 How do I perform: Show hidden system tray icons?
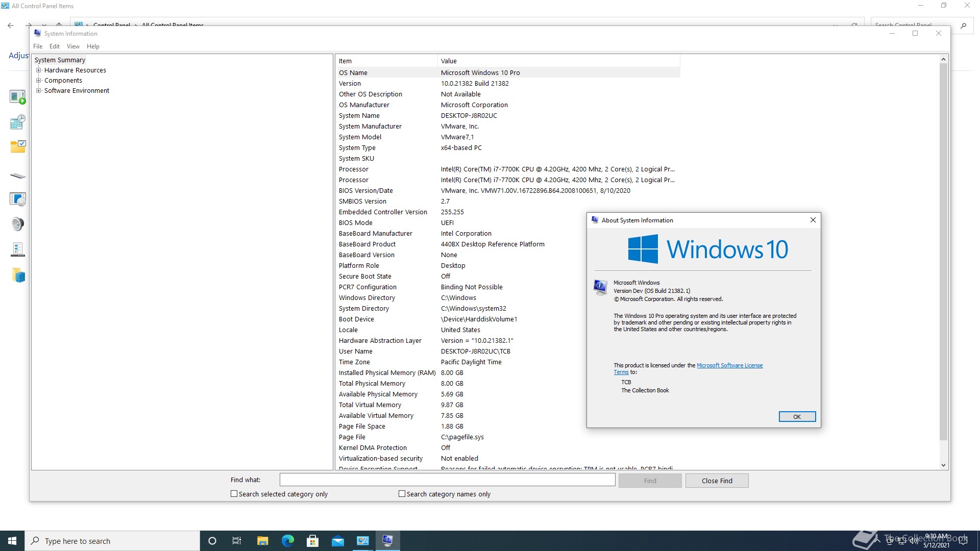click(x=877, y=541)
